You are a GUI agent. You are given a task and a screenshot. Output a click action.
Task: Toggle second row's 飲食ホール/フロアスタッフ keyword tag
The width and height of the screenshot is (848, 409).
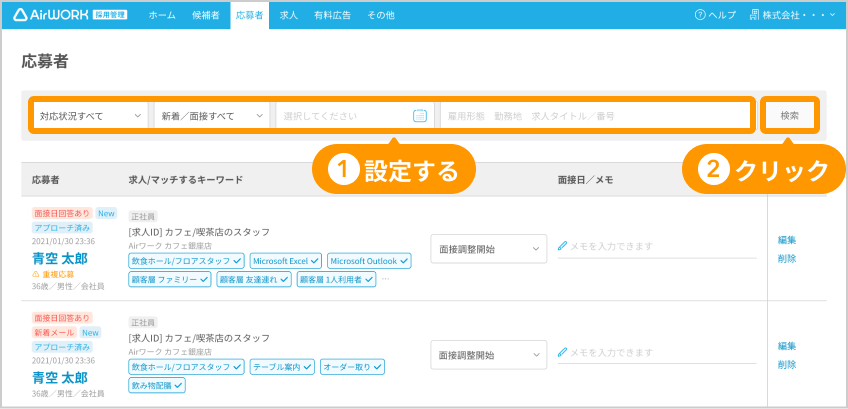tap(187, 367)
